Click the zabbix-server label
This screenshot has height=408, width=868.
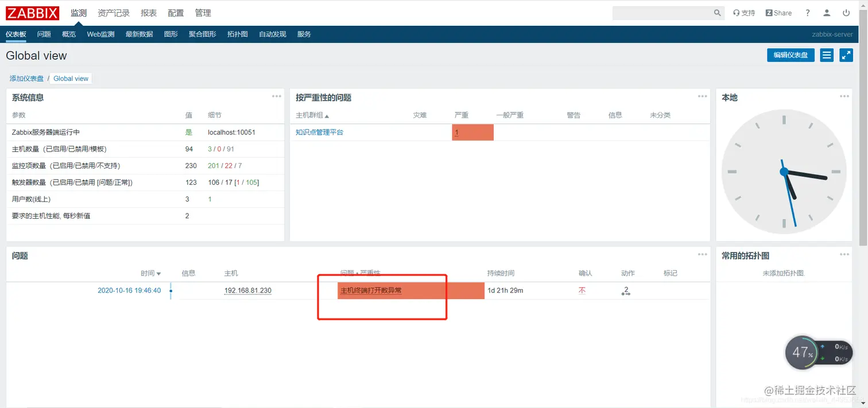click(x=832, y=34)
